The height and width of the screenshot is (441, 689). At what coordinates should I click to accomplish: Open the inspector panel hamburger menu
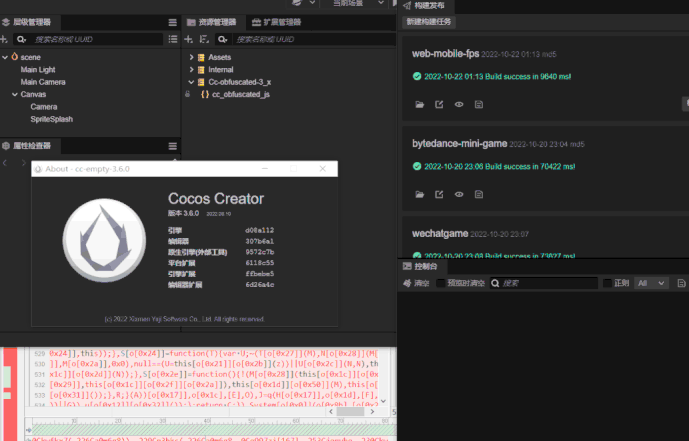coord(173,146)
